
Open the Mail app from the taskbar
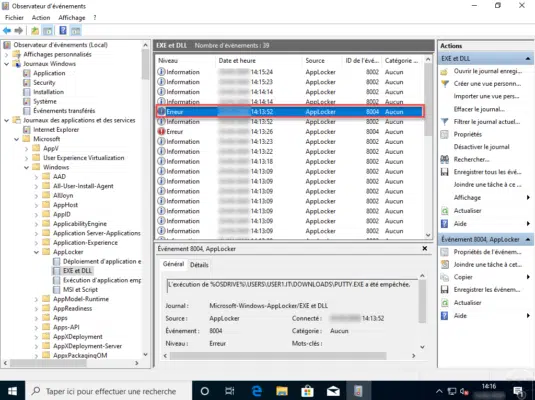pos(333,391)
